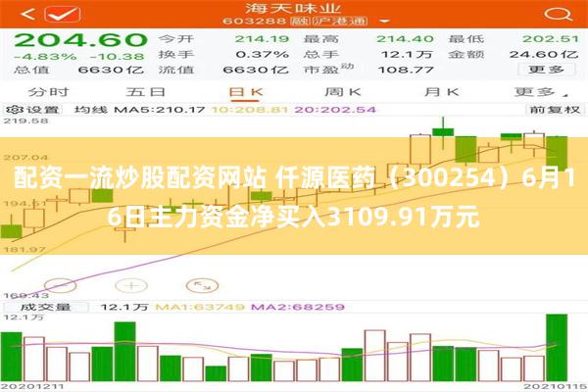
Task: Tap the checkmark favorite icon in header
Action: point(63,15)
